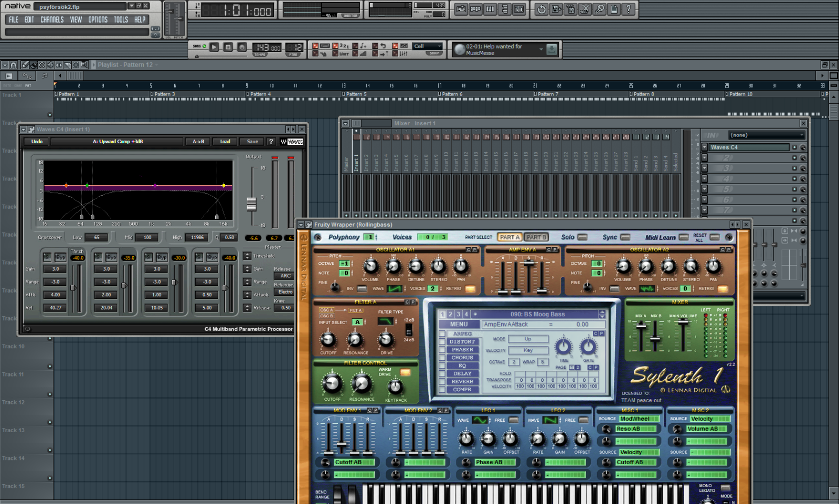
Task: Stop playback with the transport Stop button
Action: [x=228, y=47]
